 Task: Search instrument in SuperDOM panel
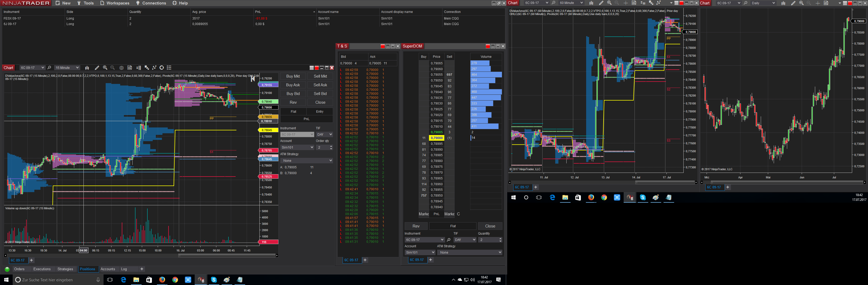tap(449, 240)
